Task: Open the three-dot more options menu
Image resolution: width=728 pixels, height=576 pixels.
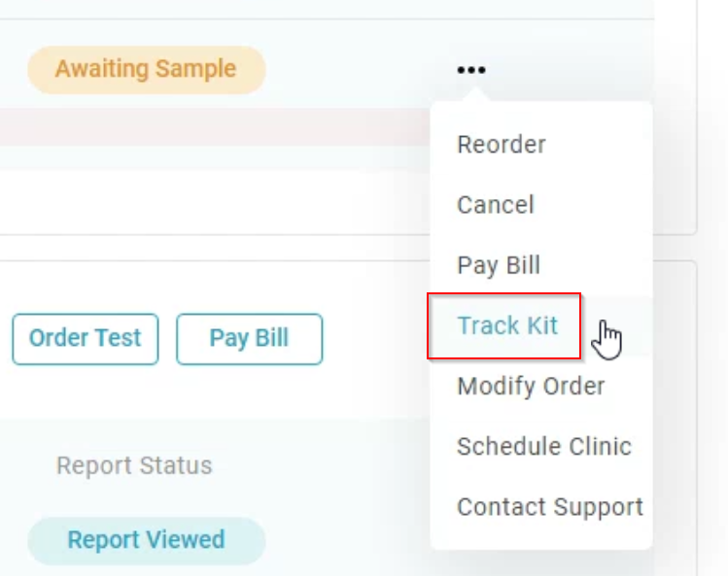Action: coord(471,70)
